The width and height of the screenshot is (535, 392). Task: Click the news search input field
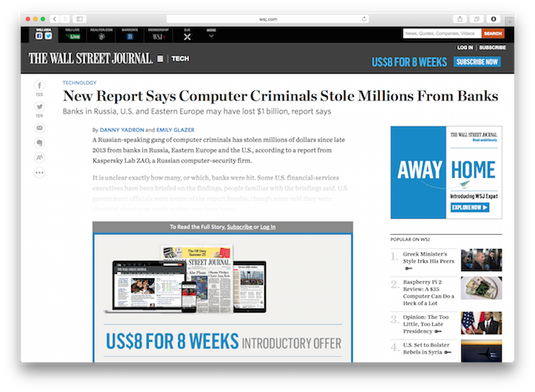[441, 33]
